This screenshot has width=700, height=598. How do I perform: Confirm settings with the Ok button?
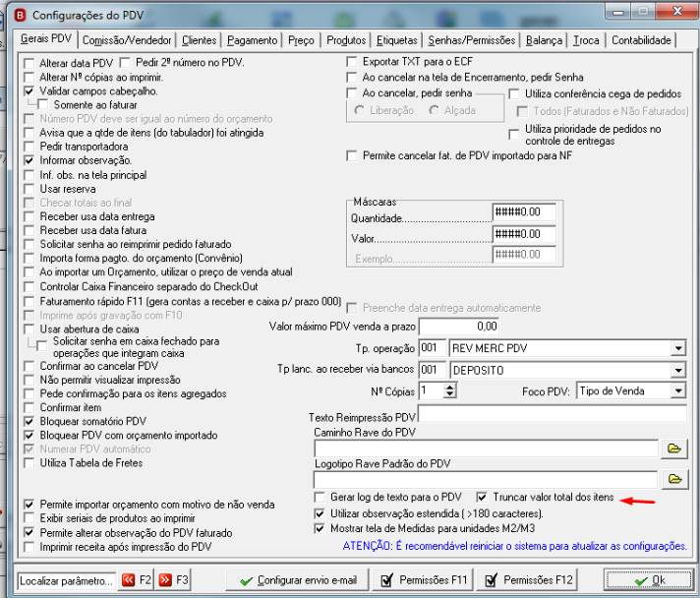pos(649,580)
